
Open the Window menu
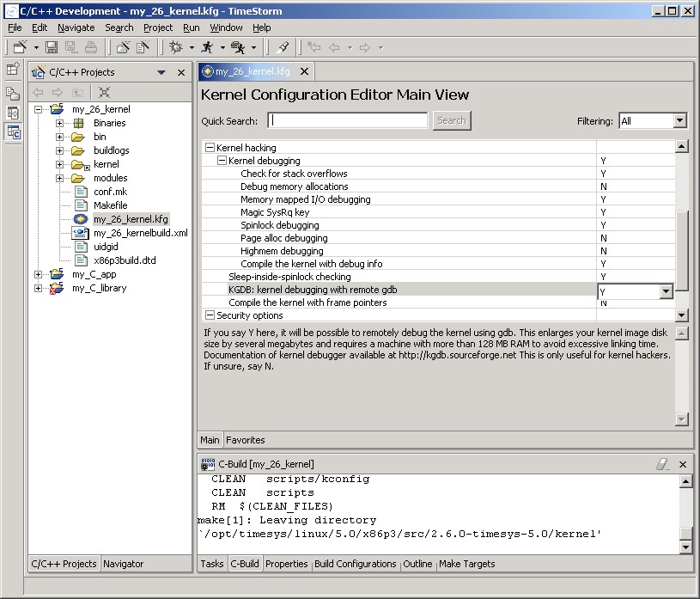coord(226,28)
